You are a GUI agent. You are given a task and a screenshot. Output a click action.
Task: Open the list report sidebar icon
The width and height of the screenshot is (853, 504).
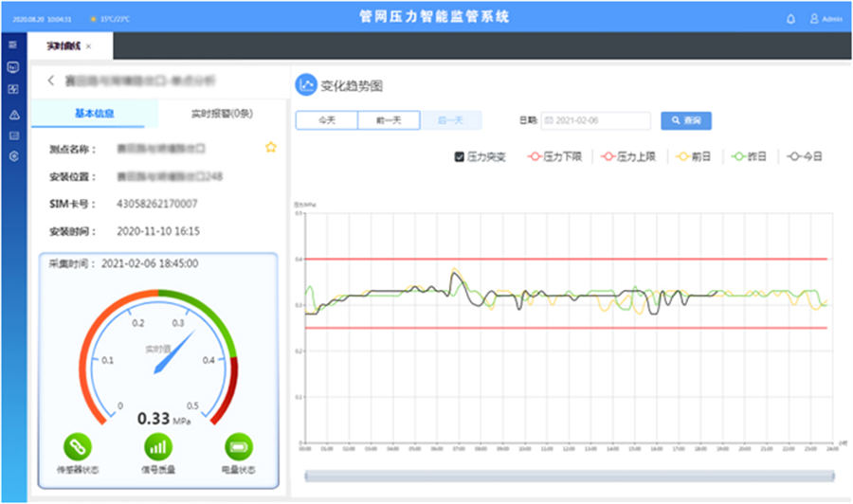13,135
